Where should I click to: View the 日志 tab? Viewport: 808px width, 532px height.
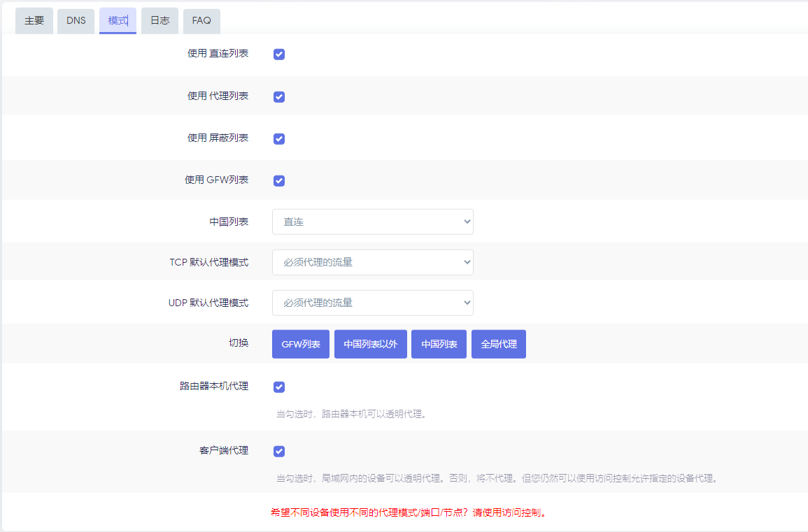[160, 21]
